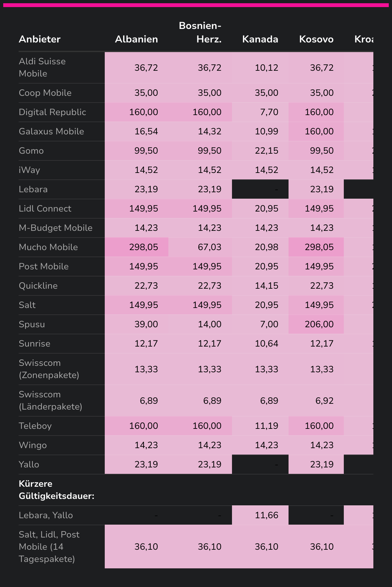Select Galaxus Mobile in provider column

(x=51, y=131)
